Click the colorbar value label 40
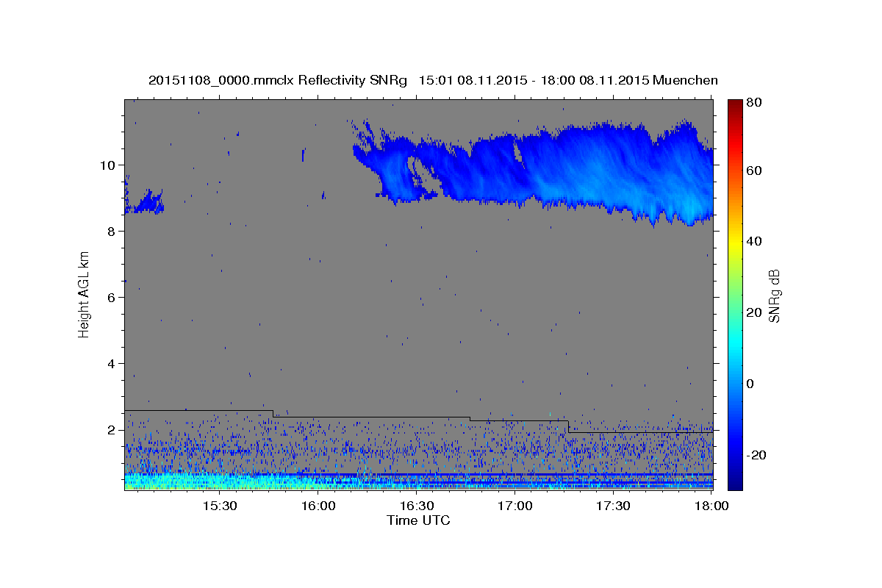The width and height of the screenshot is (882, 588). point(754,241)
